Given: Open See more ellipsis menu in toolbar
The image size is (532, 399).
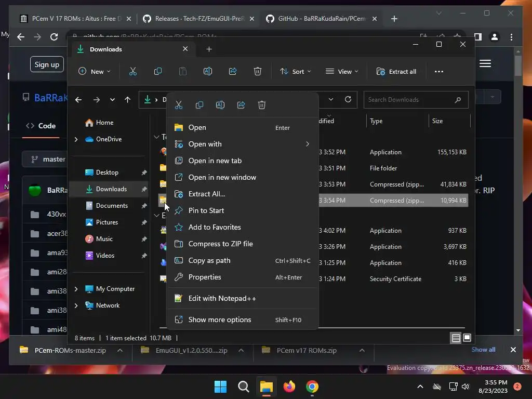Looking at the screenshot, I should [439, 72].
